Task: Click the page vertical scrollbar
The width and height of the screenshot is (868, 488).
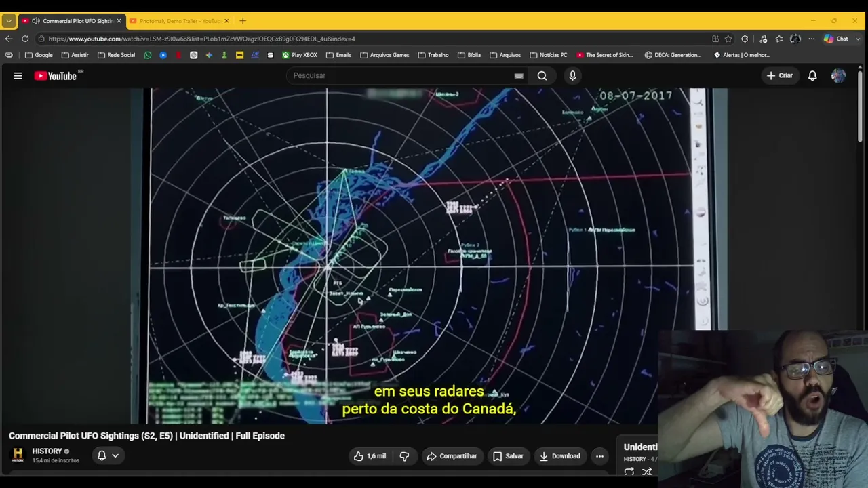Action: point(861,108)
